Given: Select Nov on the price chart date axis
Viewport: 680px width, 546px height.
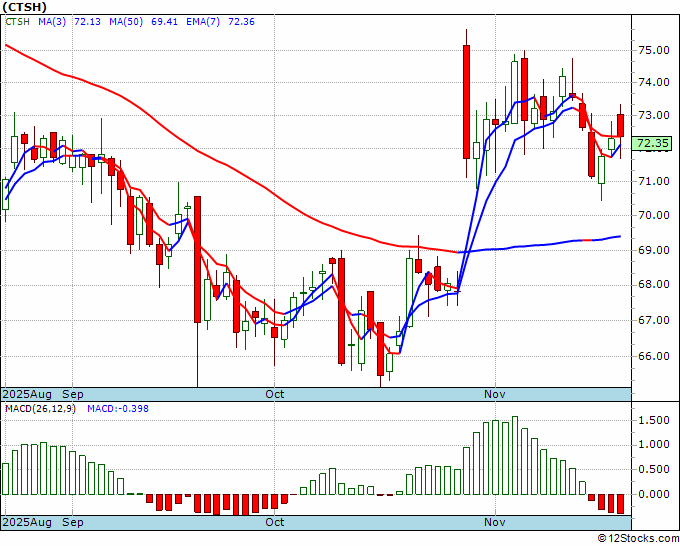Looking at the screenshot, I should coord(495,394).
